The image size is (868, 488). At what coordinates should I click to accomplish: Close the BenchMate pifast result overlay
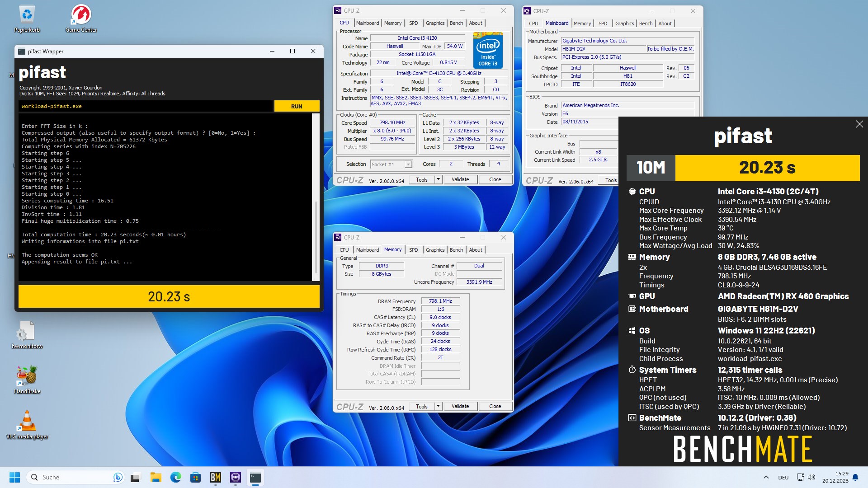point(859,124)
